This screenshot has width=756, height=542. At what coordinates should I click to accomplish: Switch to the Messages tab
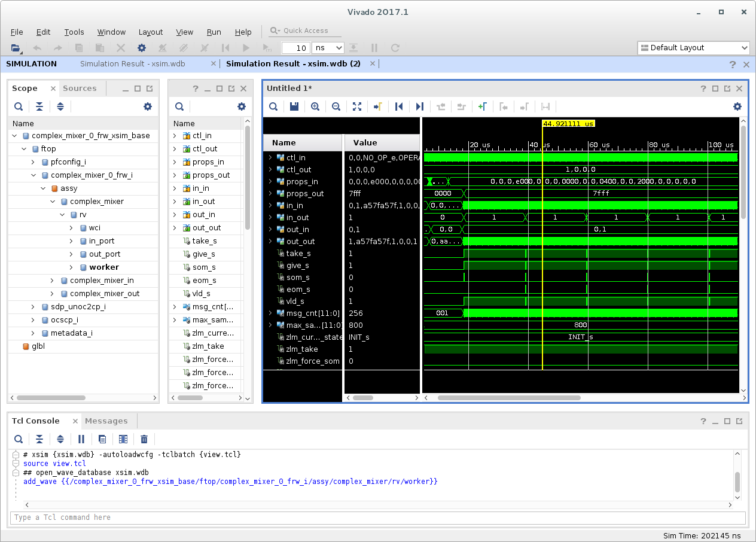(106, 421)
